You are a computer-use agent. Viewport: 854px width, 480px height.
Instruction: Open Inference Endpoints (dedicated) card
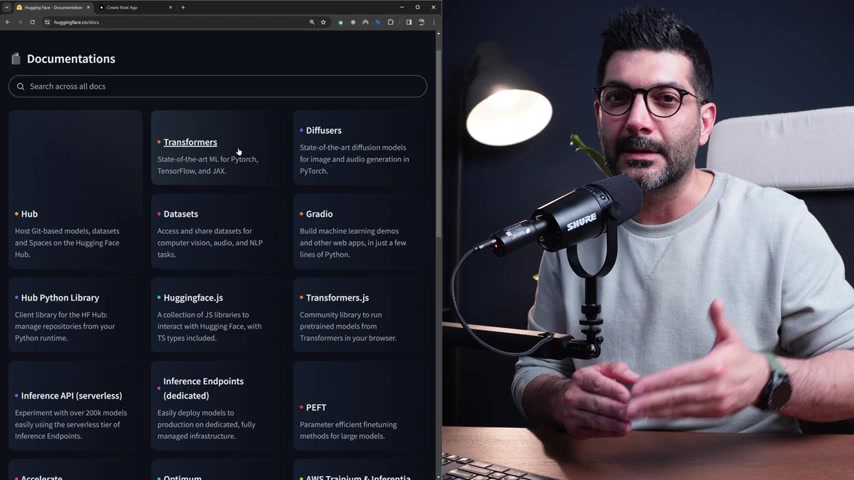tap(217, 406)
